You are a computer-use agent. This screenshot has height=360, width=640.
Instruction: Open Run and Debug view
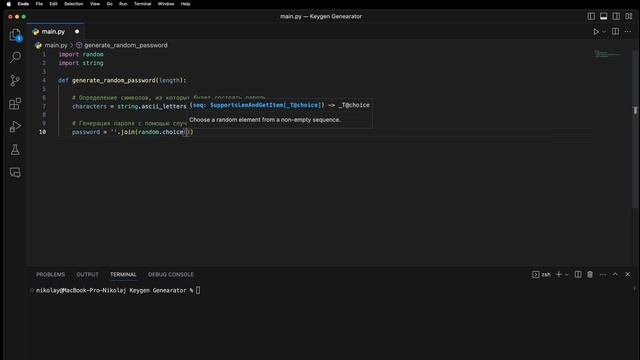click(15, 127)
